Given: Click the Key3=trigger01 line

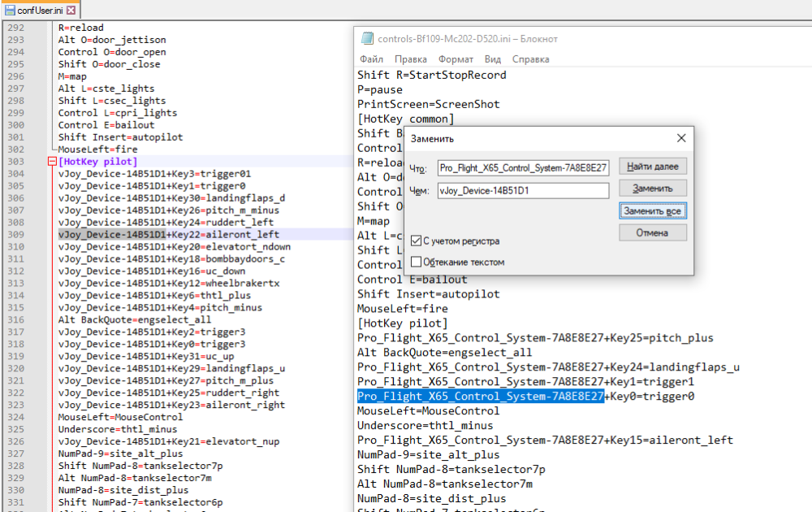Looking at the screenshot, I should [154, 174].
